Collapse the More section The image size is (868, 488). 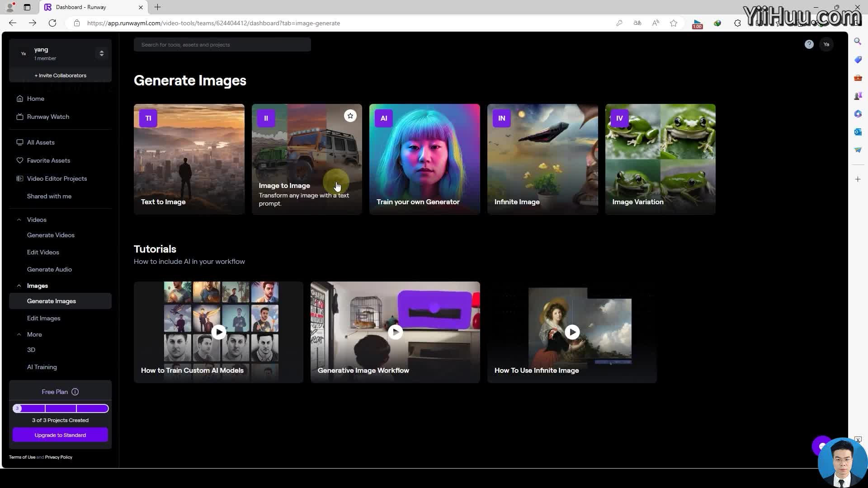click(x=19, y=334)
